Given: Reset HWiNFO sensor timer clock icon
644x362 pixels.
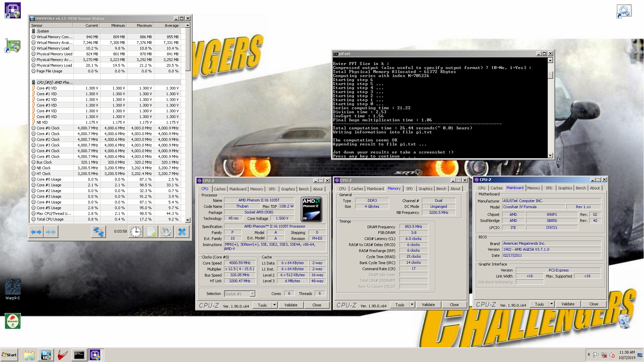Looking at the screenshot, I should (136, 232).
